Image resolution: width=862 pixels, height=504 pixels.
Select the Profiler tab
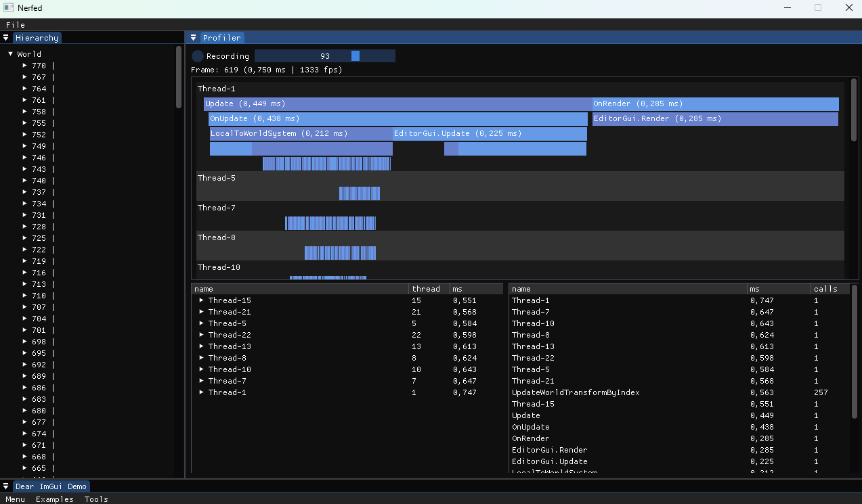[x=222, y=38]
